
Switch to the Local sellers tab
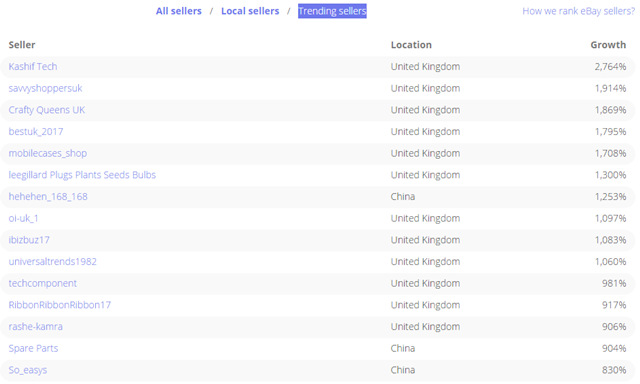point(250,11)
